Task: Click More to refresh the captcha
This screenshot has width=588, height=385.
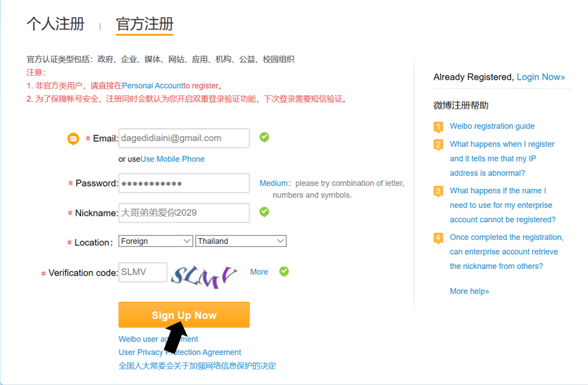Action: pyautogui.click(x=259, y=271)
